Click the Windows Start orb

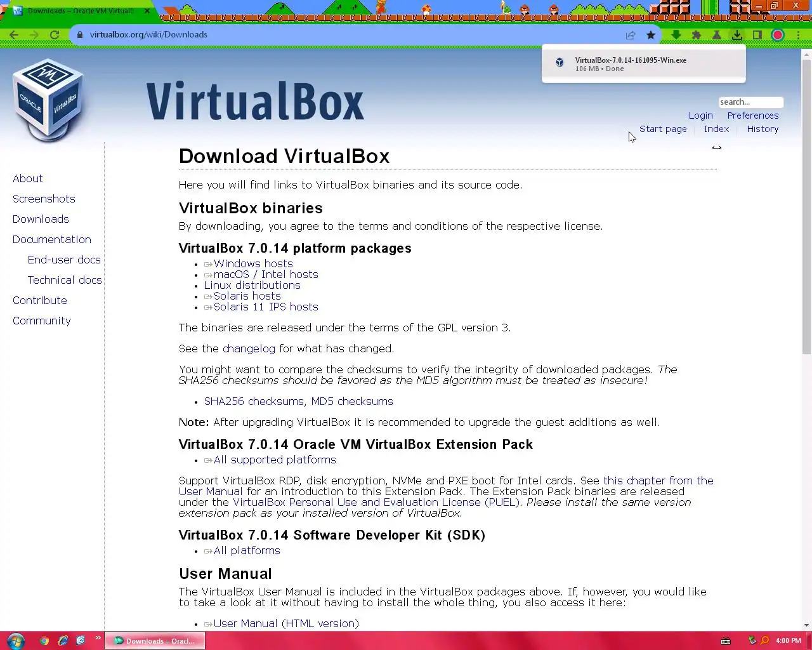pos(15,640)
